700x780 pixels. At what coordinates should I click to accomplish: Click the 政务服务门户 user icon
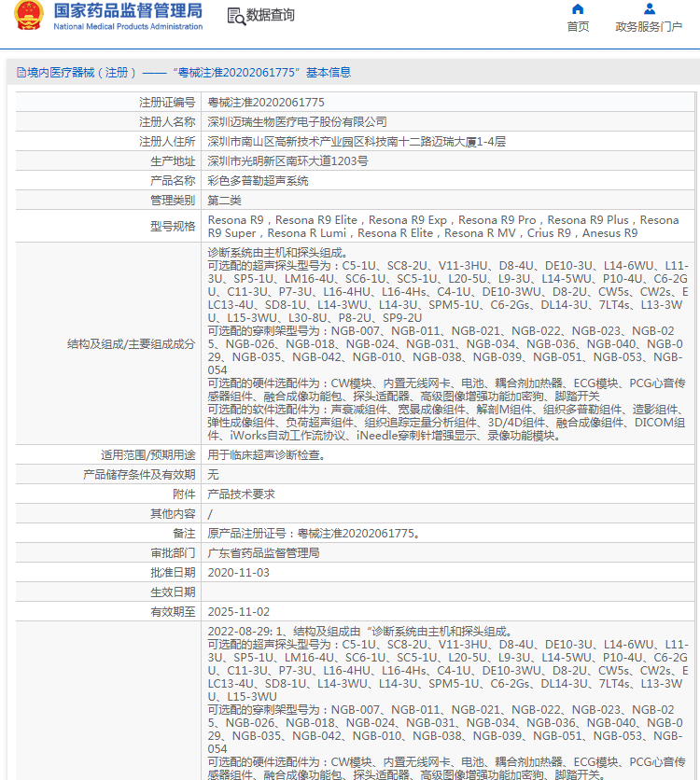[x=650, y=9]
